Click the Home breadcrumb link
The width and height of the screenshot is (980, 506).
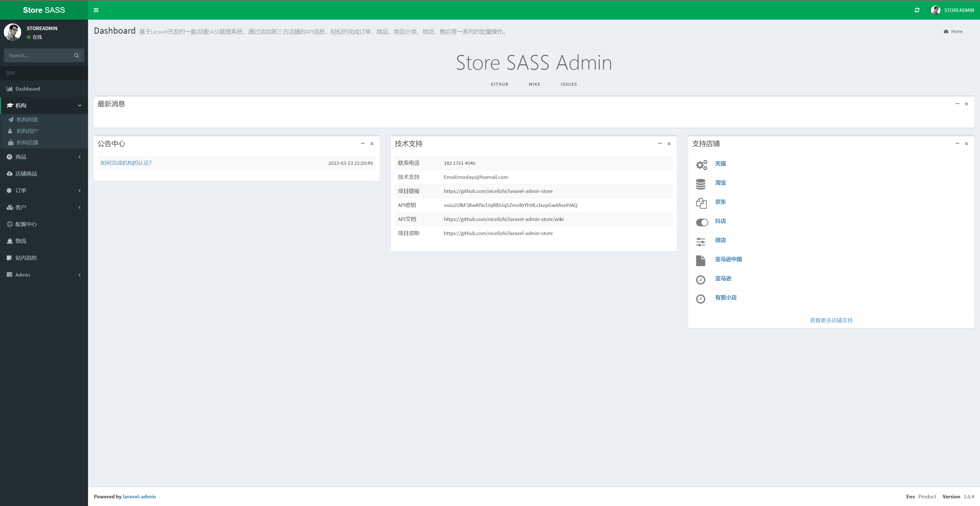953,32
